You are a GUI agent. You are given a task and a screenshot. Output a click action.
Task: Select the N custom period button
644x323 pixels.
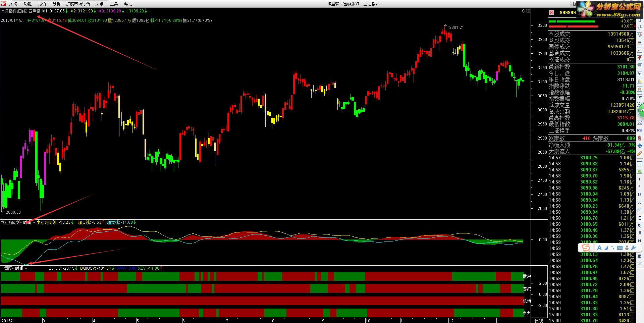coord(640,241)
